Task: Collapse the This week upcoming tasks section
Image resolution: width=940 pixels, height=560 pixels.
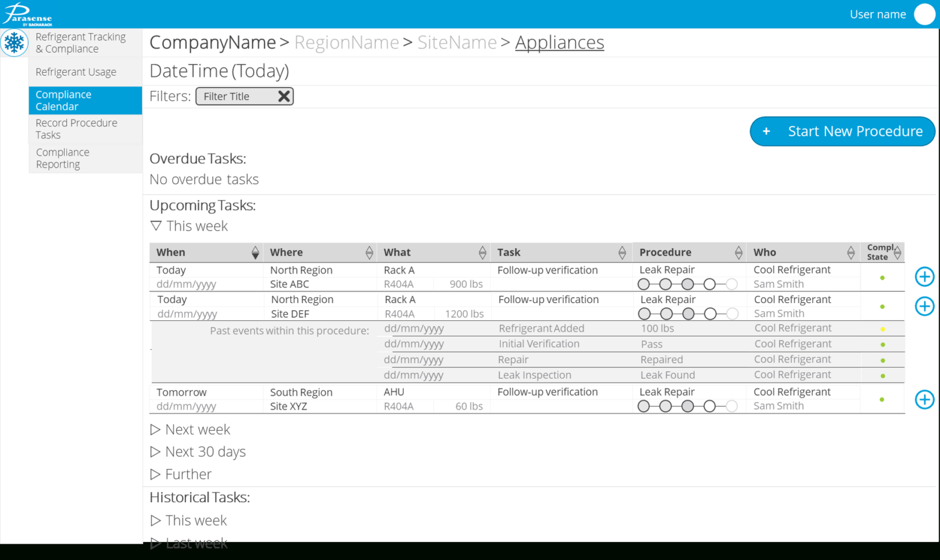Action: coord(156,225)
